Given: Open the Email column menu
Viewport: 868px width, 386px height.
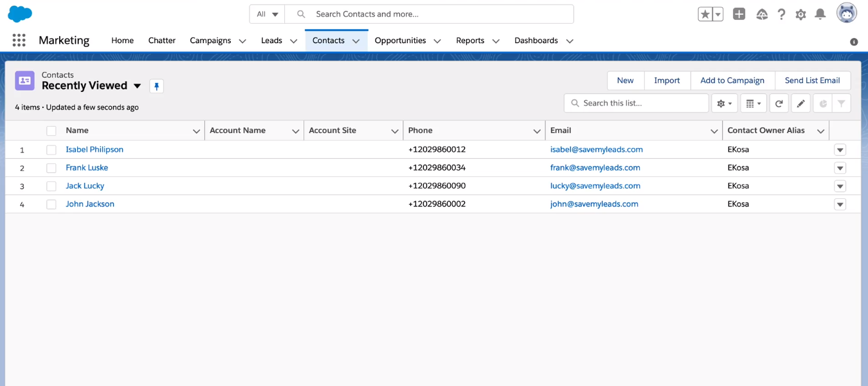Looking at the screenshot, I should point(714,131).
